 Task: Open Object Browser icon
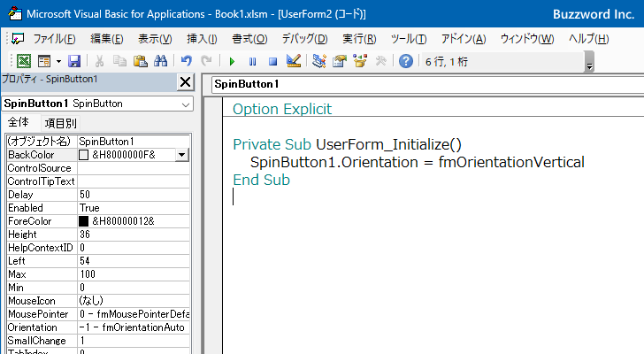(x=360, y=61)
